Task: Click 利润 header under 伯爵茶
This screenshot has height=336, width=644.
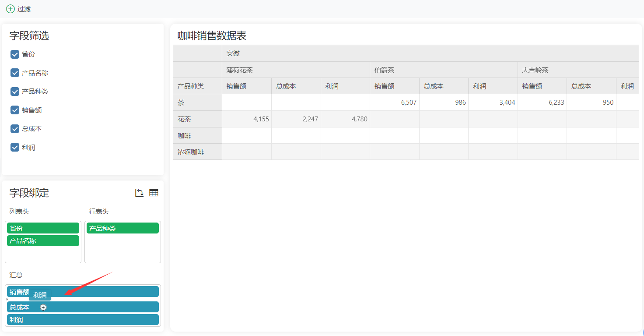Action: pos(493,86)
